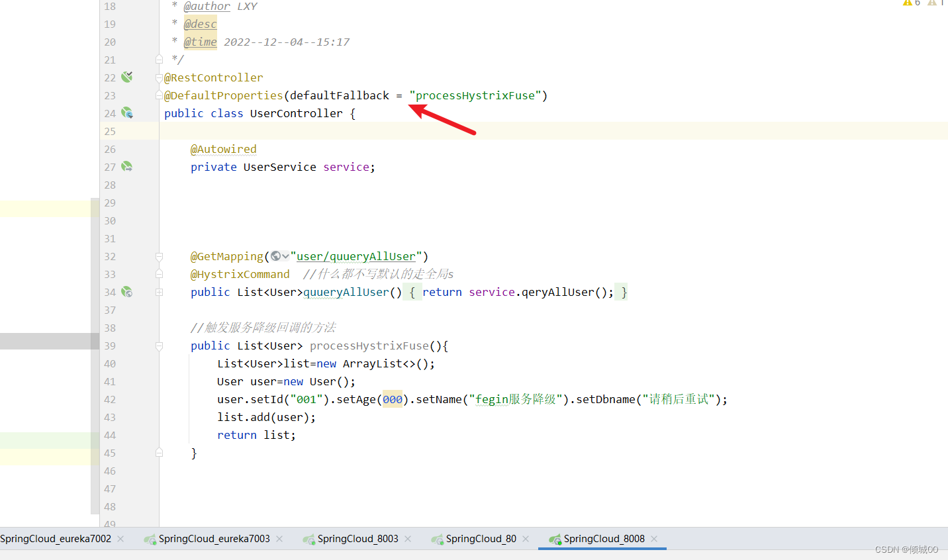Switch to the SpringCloud_eureka7003 run tab
948x560 pixels.
[x=214, y=539]
